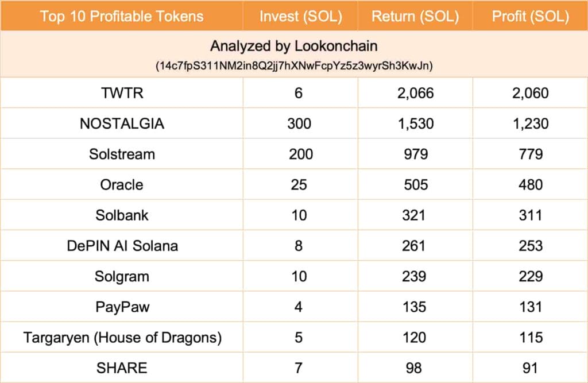Select TWTR's profit value 2,060
Screen dimensions: 588x383
(530, 93)
